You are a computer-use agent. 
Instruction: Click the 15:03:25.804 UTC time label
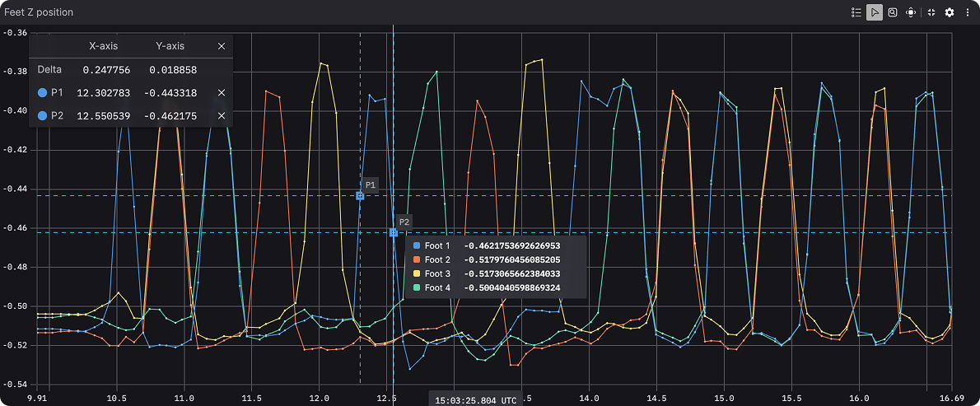[x=474, y=399]
